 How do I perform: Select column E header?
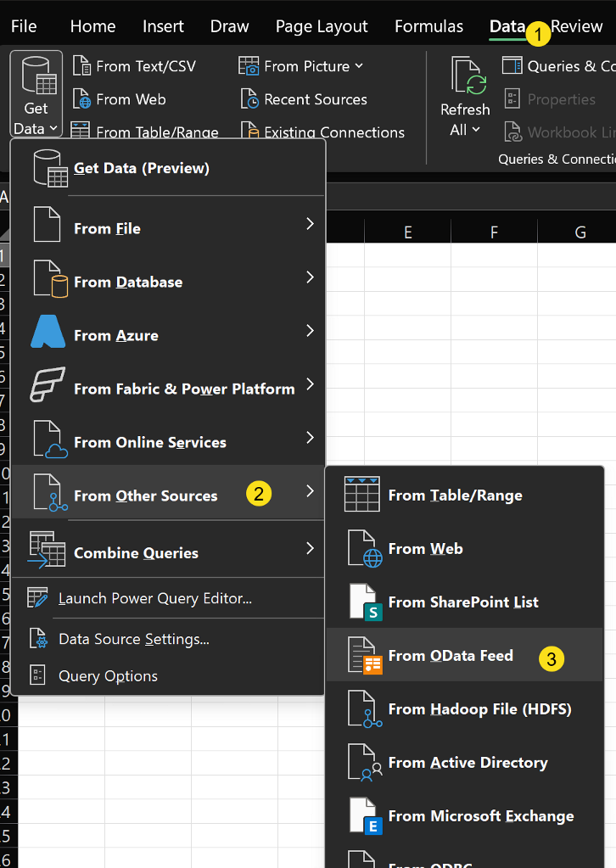tap(408, 232)
